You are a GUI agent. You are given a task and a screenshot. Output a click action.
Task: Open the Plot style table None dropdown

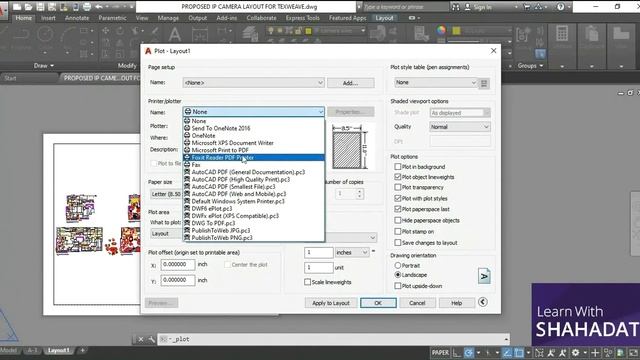pyautogui.click(x=436, y=82)
